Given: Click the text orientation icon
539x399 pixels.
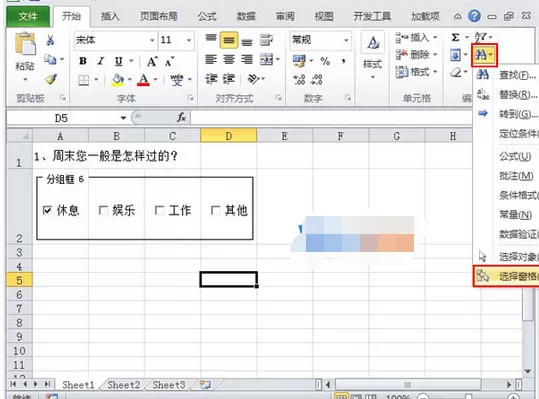Looking at the screenshot, I should tap(253, 79).
